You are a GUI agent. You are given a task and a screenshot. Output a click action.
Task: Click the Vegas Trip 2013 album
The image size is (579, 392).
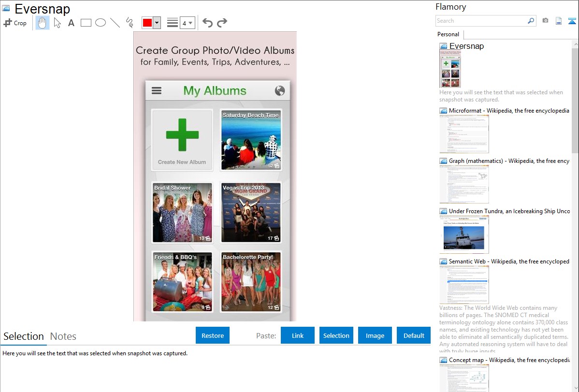pyautogui.click(x=251, y=213)
